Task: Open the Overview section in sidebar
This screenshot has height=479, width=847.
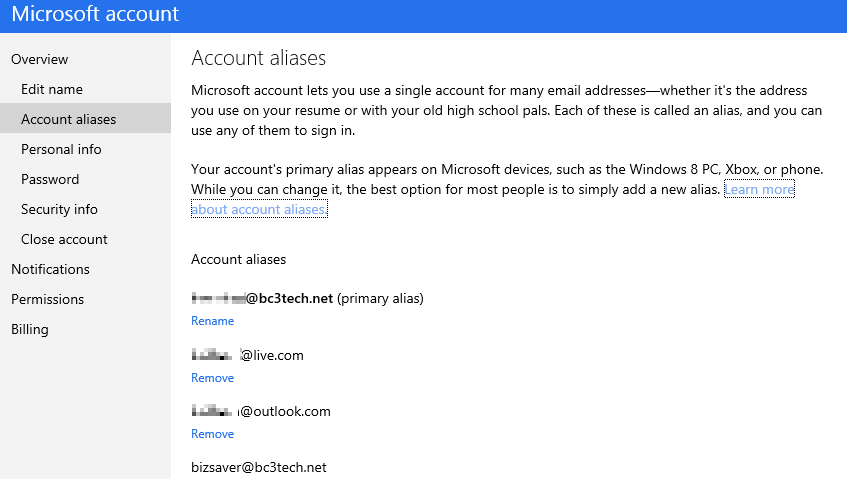Action: pyautogui.click(x=39, y=59)
